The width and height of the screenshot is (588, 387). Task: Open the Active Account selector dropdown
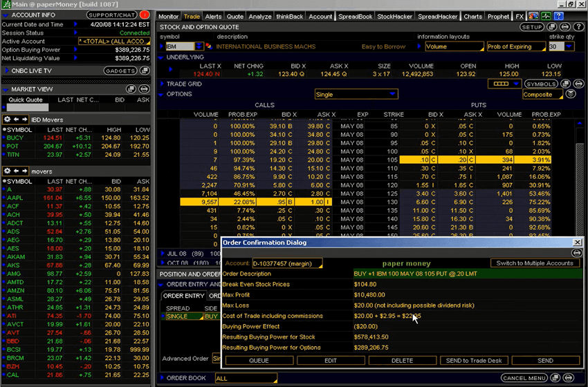(x=114, y=41)
